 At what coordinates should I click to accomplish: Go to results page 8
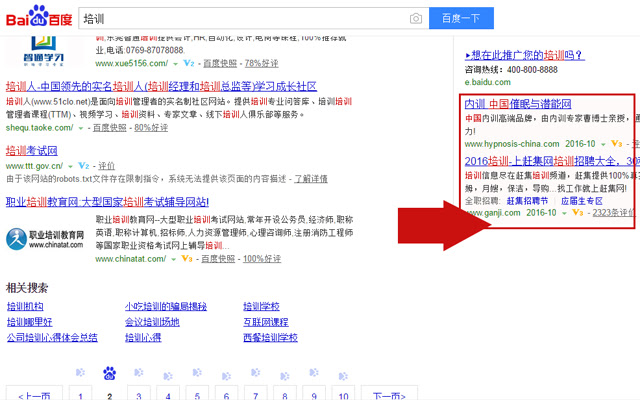285,393
